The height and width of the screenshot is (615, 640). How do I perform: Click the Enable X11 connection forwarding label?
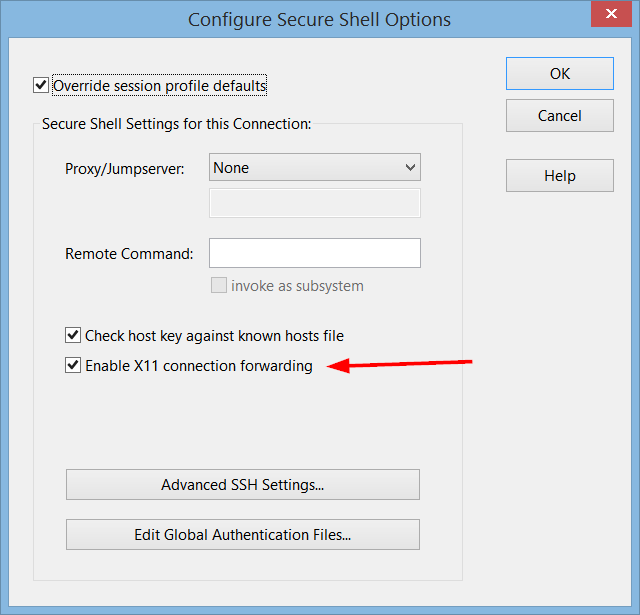coord(199,366)
